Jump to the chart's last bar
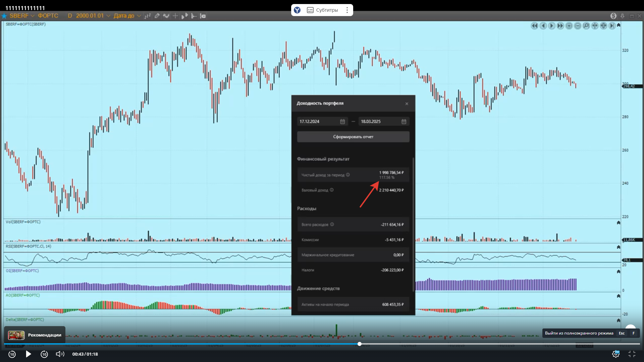Screen dimensions: 644x362 (612, 26)
